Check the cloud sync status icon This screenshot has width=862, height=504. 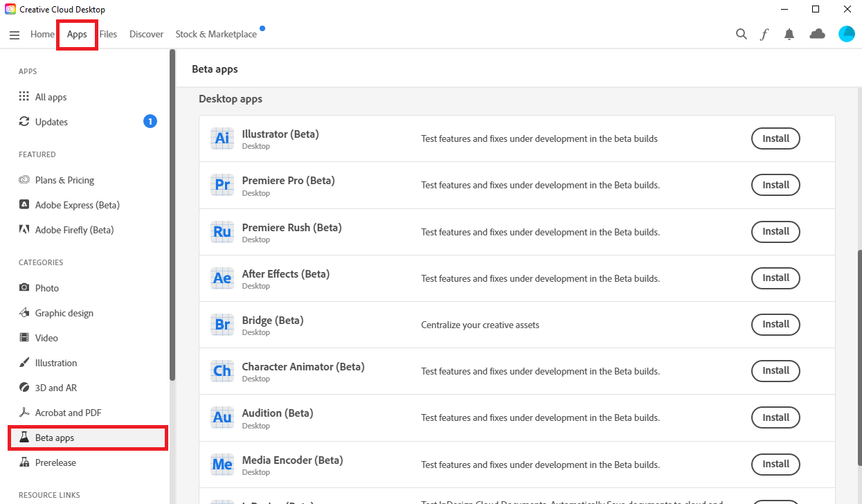click(x=817, y=34)
